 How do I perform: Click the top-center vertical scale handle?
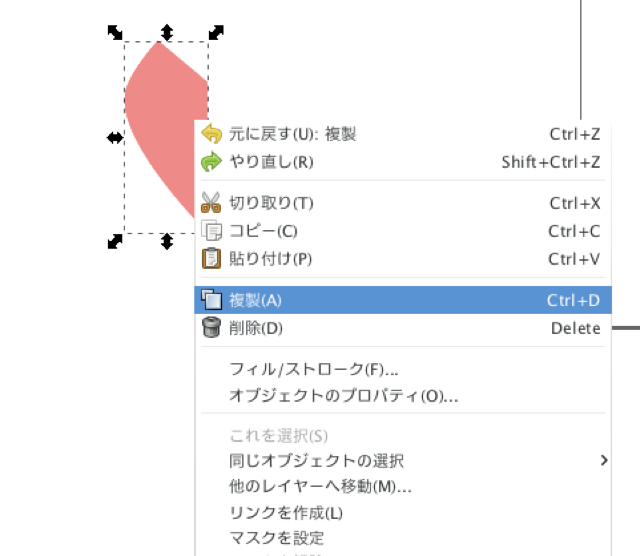(167, 32)
